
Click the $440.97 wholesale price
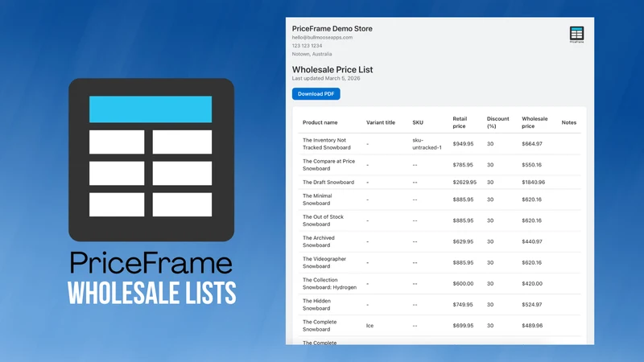532,241
